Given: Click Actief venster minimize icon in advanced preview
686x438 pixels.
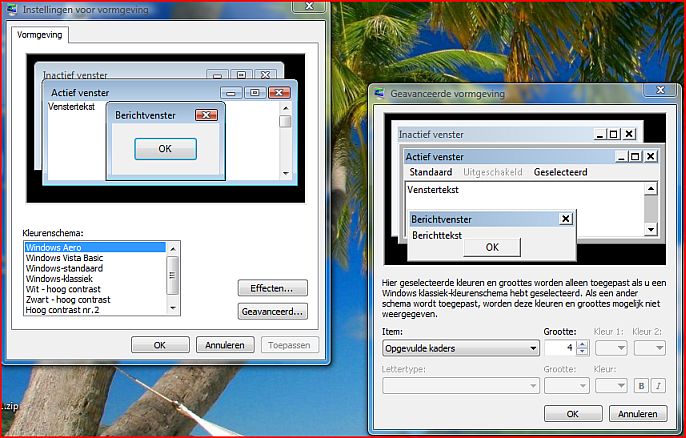Looking at the screenshot, I should coord(621,156).
